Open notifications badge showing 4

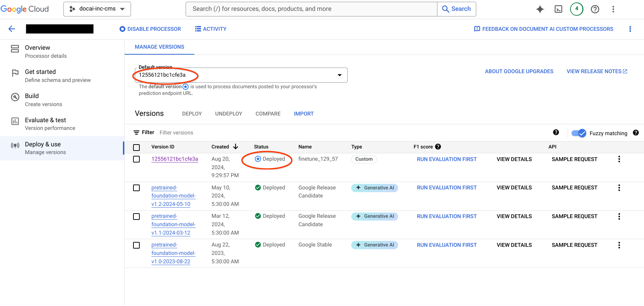pos(576,9)
